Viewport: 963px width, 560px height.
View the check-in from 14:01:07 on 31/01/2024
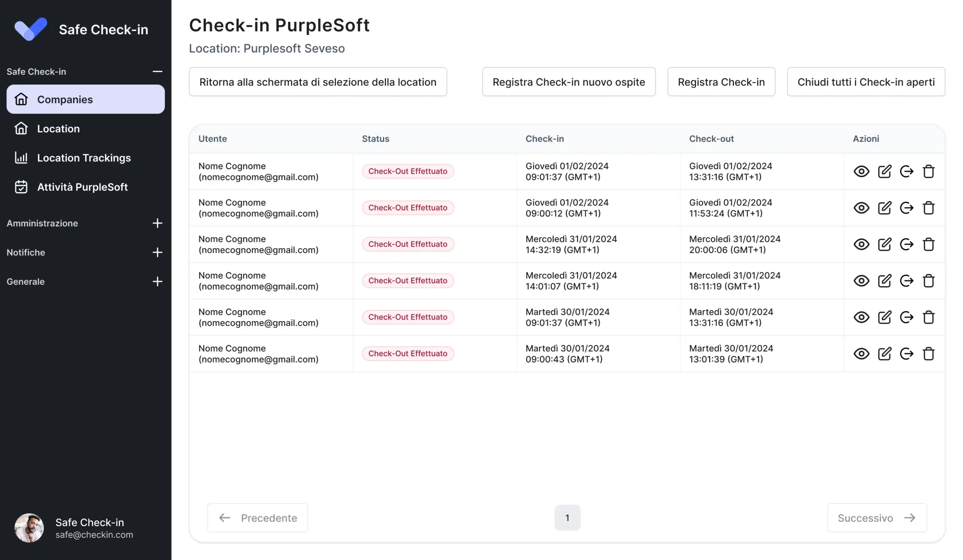click(861, 281)
